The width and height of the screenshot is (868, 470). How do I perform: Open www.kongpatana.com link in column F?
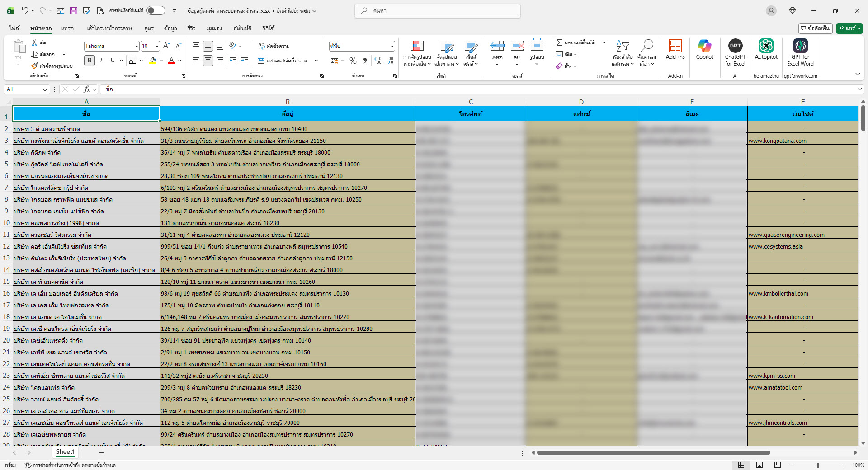(x=777, y=141)
